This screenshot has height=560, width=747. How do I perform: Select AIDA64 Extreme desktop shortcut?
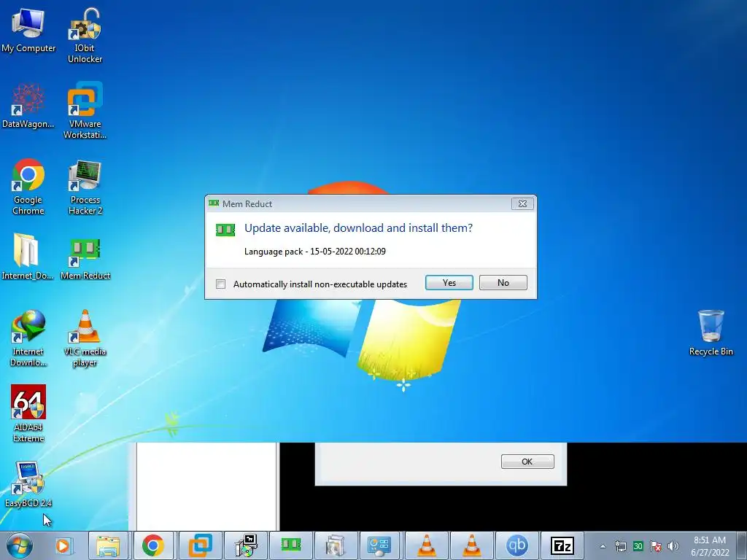point(28,414)
